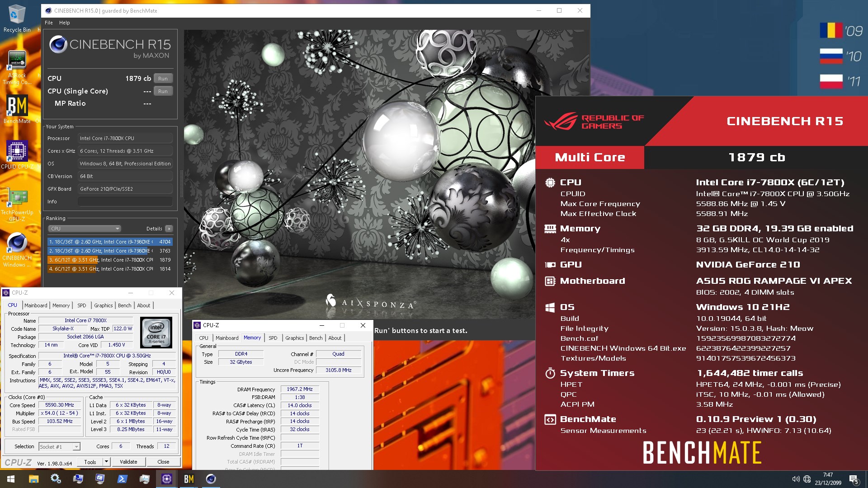Switch to Mainboard tab in the left CPU-Z window

36,305
